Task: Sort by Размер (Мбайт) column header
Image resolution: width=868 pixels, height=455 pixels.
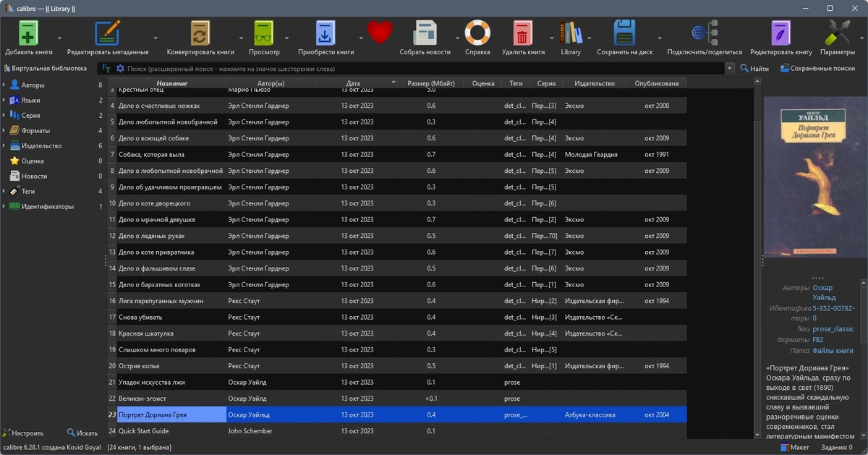Action: click(x=431, y=83)
